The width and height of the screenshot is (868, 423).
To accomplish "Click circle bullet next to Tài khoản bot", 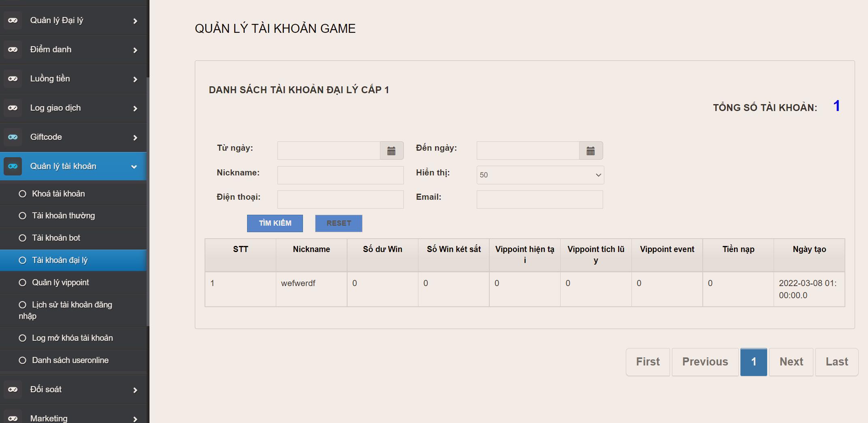I will (23, 238).
